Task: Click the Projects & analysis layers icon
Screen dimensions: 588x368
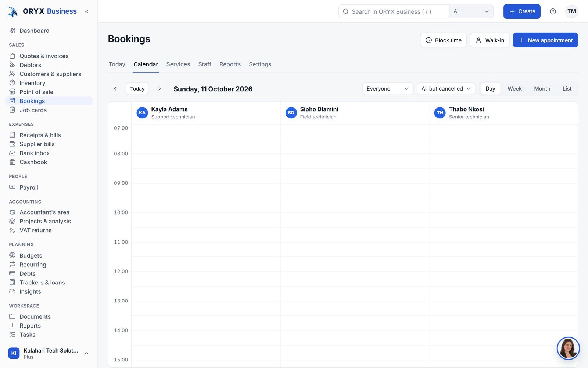Action: point(12,221)
